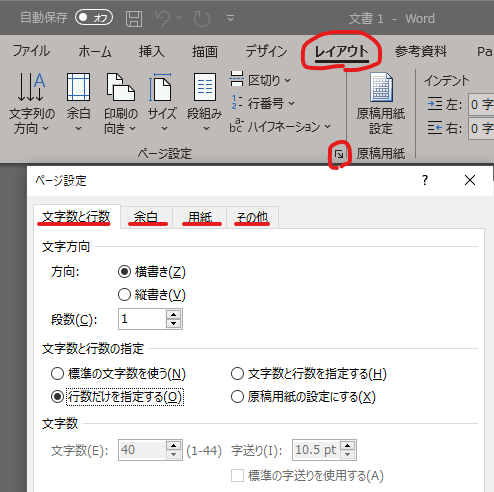
Task: Open the ハイフネーション hyphenation dropdown
Action: (280, 126)
